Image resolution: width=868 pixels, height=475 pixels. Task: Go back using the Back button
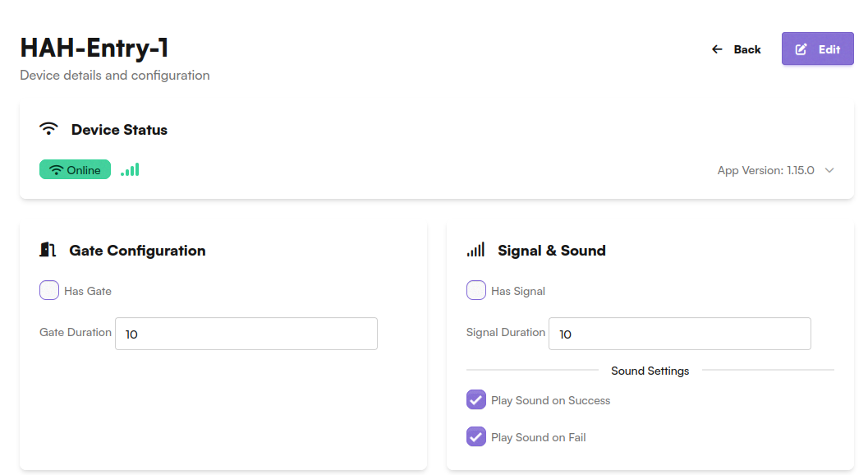click(x=737, y=49)
